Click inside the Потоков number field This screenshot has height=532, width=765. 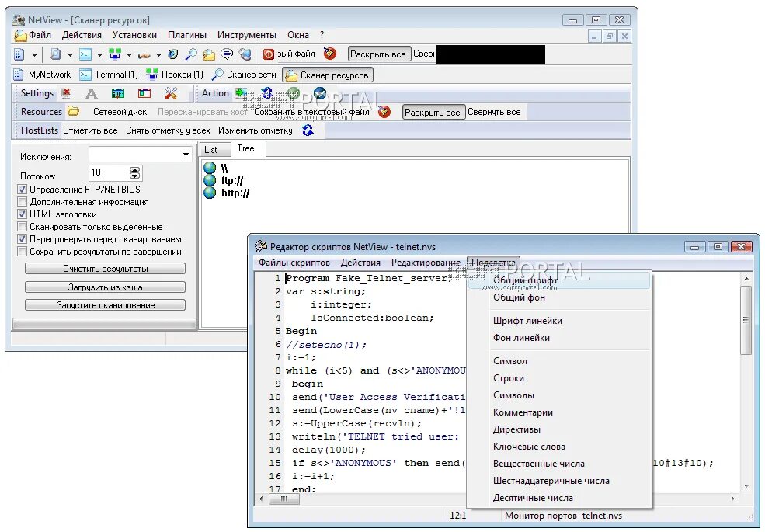(110, 172)
